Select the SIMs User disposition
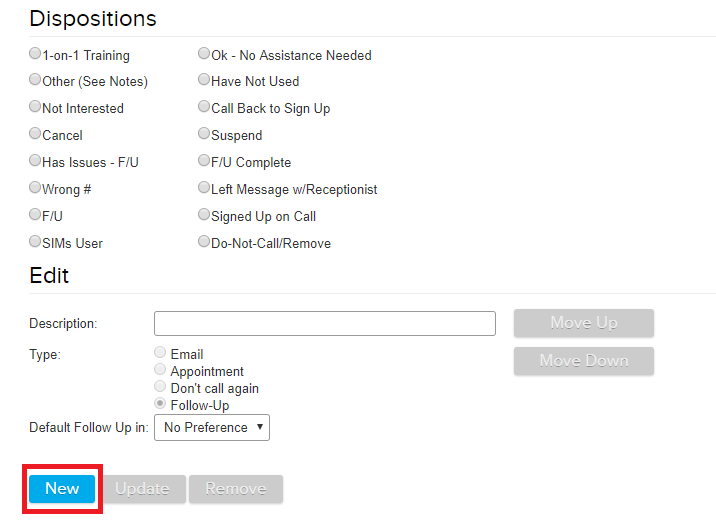The height and width of the screenshot is (528, 716). pos(36,242)
